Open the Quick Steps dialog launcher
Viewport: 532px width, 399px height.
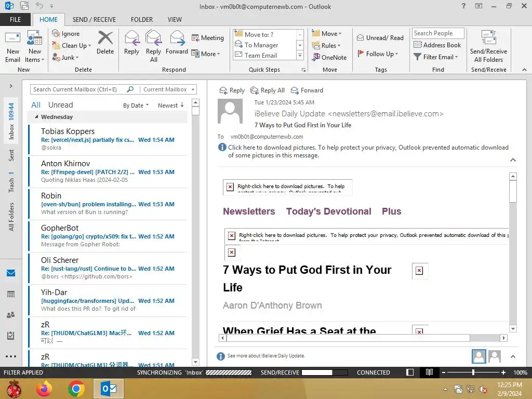(303, 70)
